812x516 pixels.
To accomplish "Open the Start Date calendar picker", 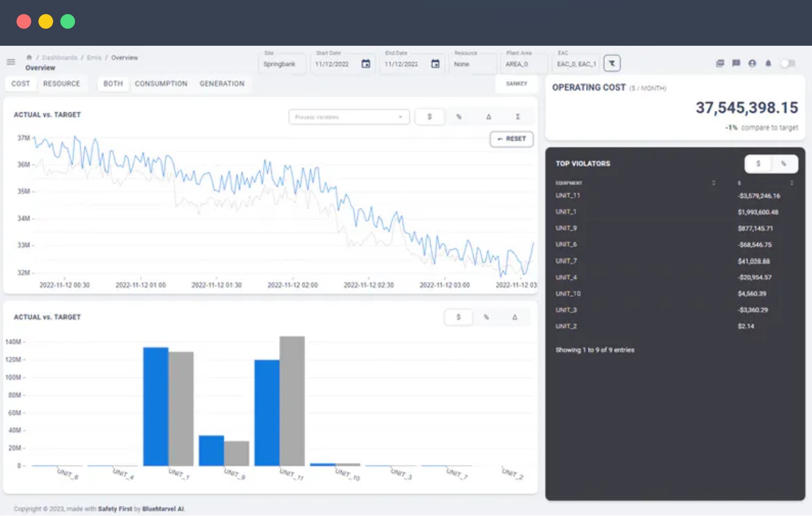I will click(x=366, y=64).
